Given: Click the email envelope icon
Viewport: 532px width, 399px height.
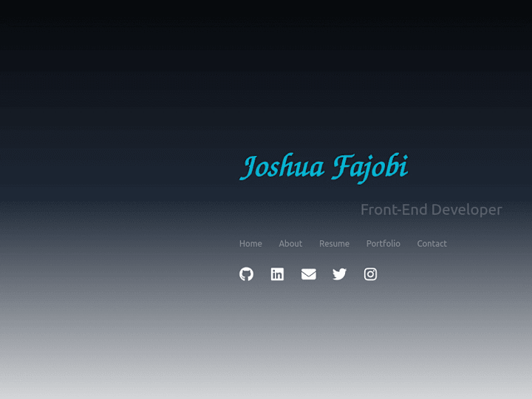Looking at the screenshot, I should click(x=309, y=274).
